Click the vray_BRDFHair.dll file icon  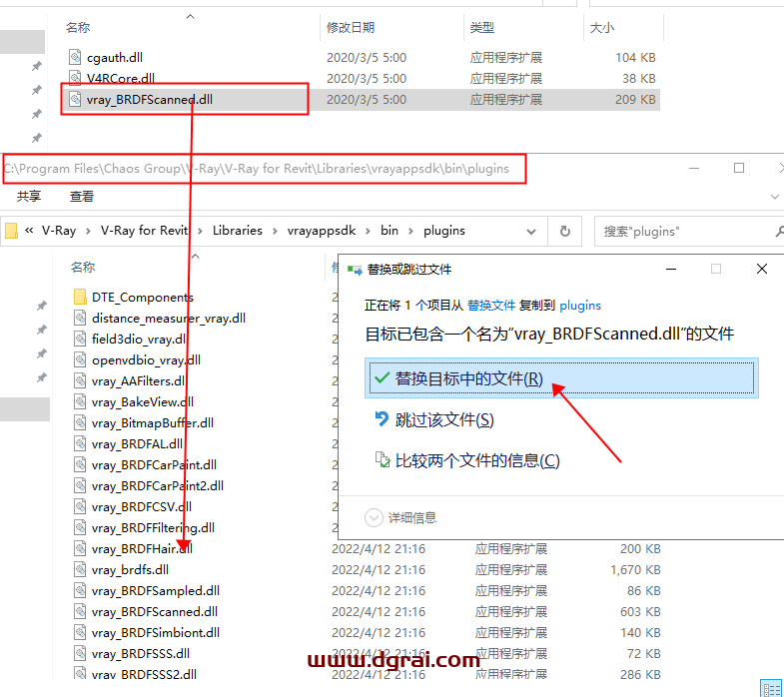pos(80,548)
